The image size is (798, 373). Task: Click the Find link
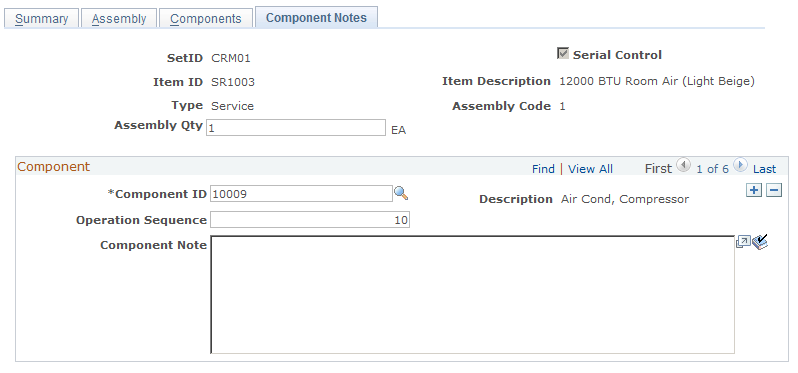click(543, 169)
